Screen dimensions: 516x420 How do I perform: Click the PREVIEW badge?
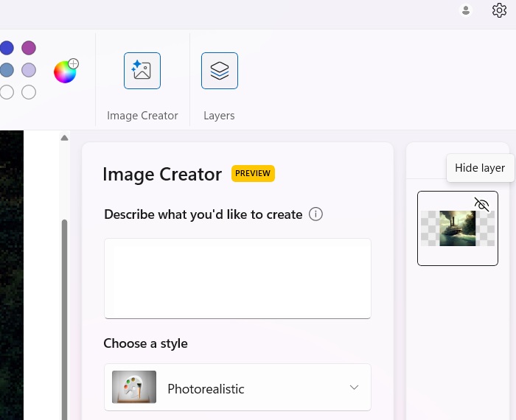253,173
